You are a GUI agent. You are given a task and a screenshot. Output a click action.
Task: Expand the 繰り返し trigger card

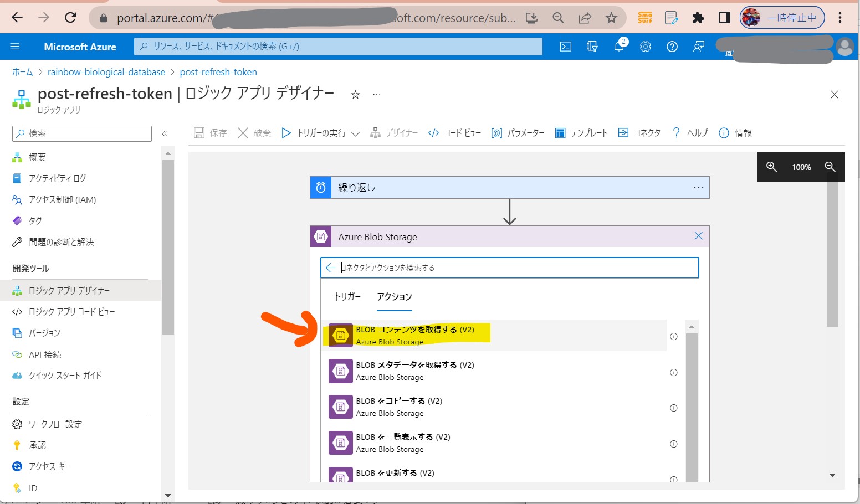509,188
